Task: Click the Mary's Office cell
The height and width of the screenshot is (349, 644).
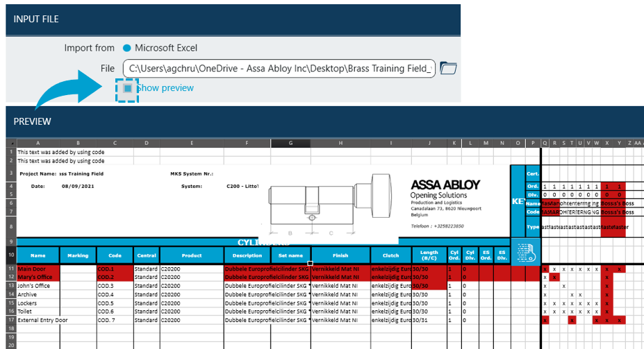Action: pos(38,277)
